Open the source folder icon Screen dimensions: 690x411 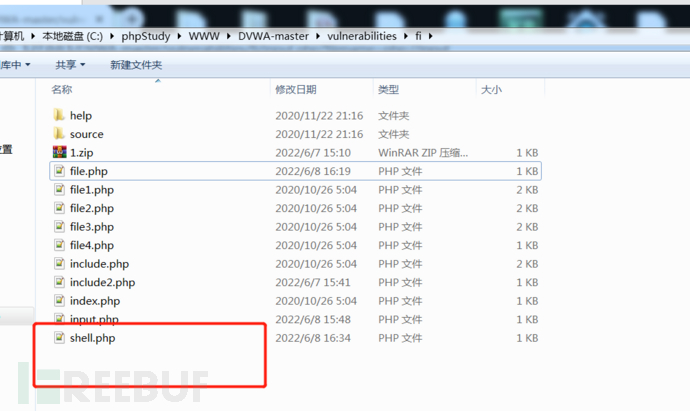pyautogui.click(x=59, y=134)
